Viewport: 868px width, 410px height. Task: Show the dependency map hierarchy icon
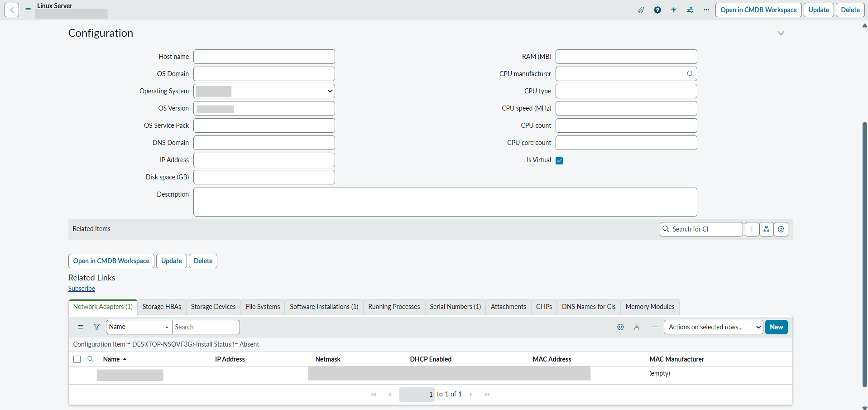click(766, 229)
